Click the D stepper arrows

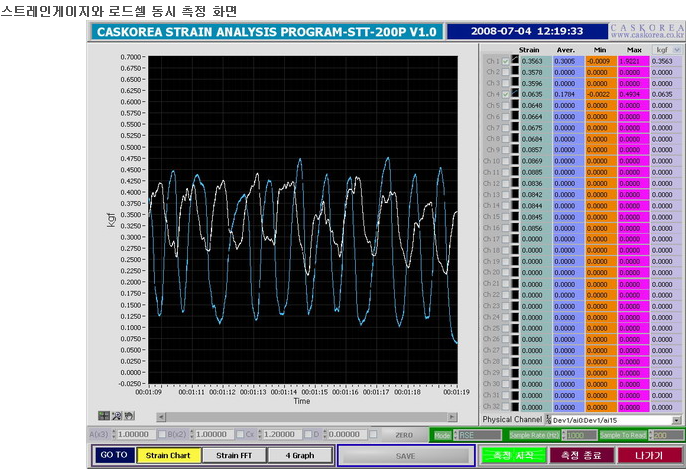pyautogui.click(x=325, y=434)
